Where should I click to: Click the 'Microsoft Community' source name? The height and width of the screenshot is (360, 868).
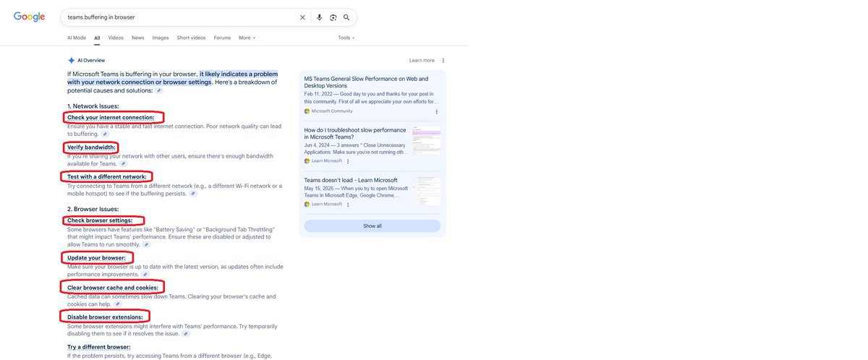pyautogui.click(x=333, y=111)
